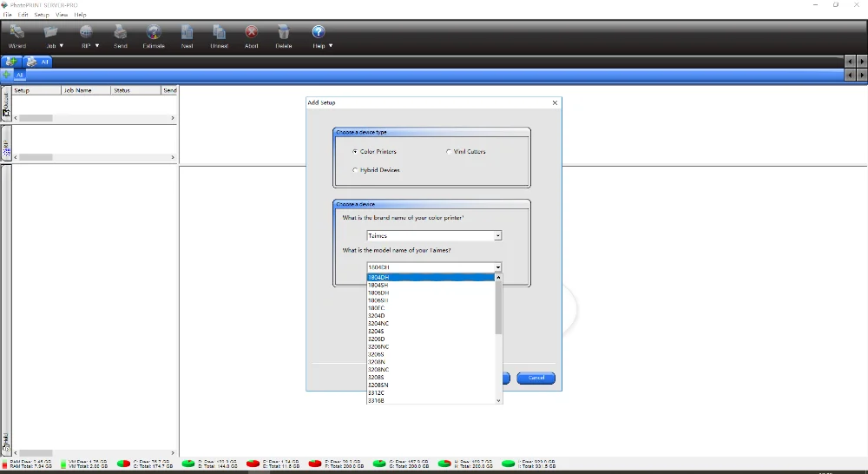Choose 1804DH from model list
The image size is (868, 474).
[431, 277]
